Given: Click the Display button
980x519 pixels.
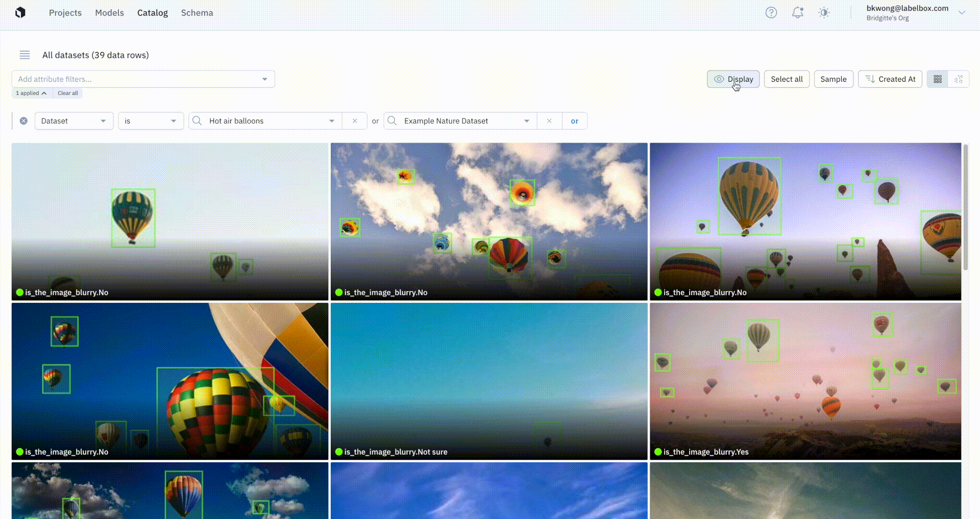Looking at the screenshot, I should (733, 79).
